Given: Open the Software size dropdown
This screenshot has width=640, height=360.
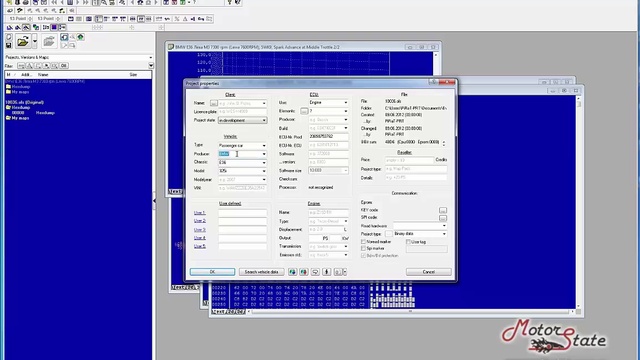Looking at the screenshot, I should pos(346,170).
